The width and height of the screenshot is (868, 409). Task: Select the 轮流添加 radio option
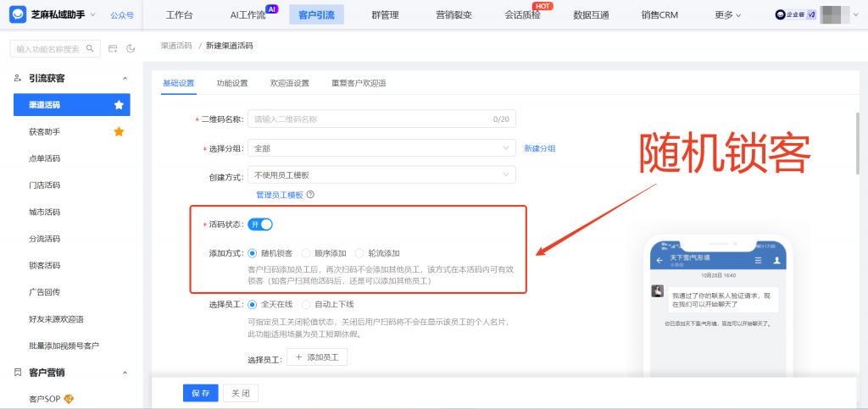359,253
